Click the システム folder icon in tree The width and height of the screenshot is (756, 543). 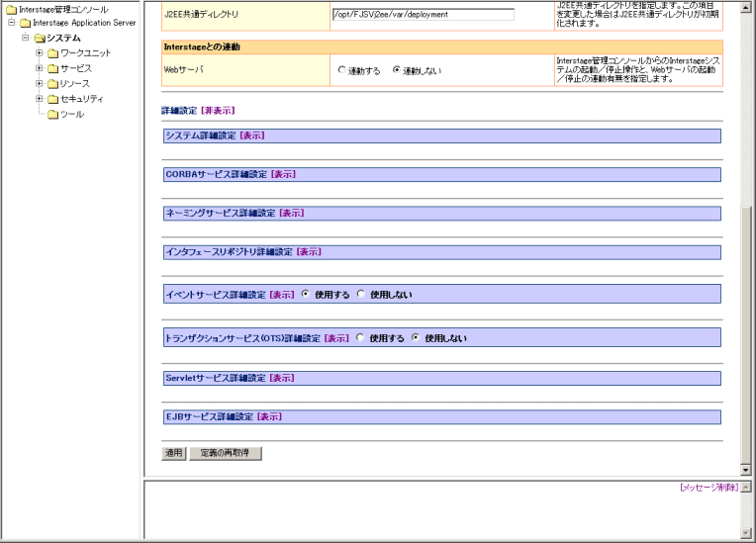[x=40, y=38]
